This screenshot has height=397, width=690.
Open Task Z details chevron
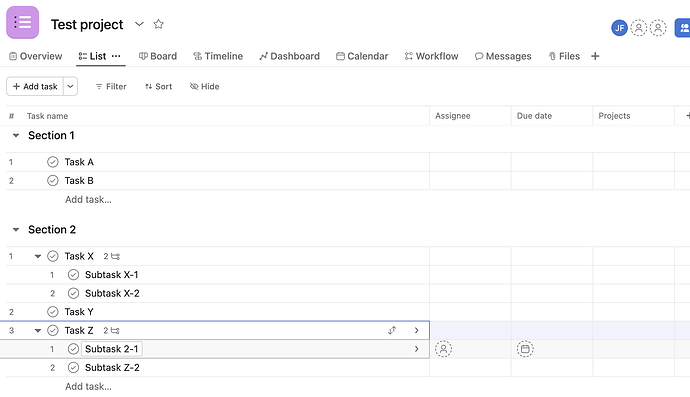click(416, 331)
